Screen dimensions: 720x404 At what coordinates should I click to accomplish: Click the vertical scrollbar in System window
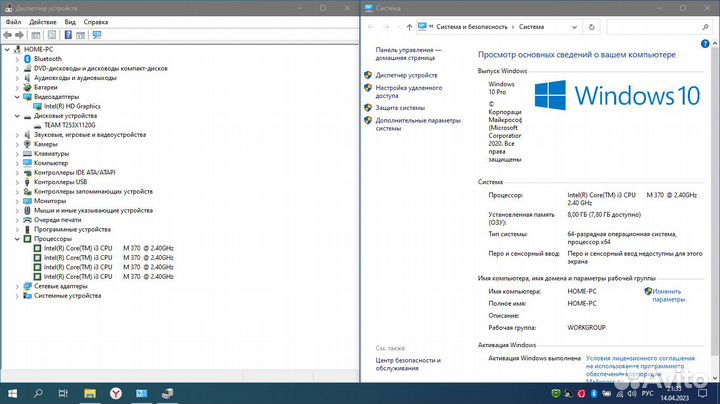[x=715, y=211]
